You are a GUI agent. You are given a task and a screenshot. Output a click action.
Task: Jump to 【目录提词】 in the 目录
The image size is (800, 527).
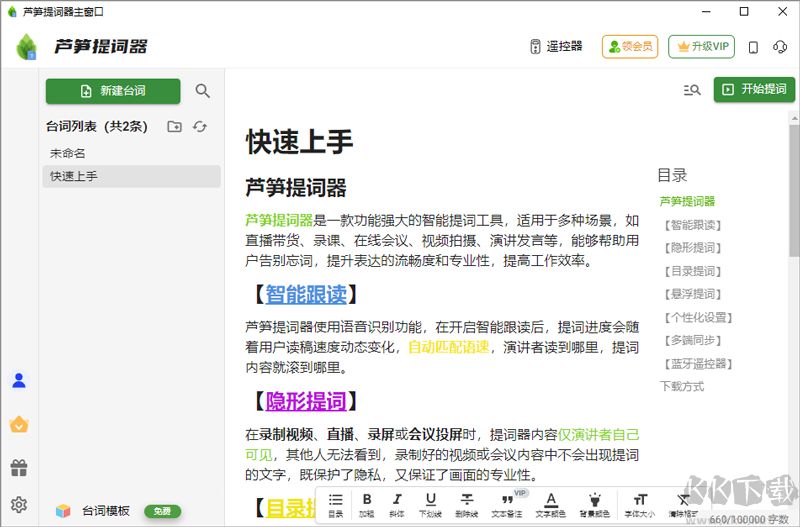tap(693, 271)
